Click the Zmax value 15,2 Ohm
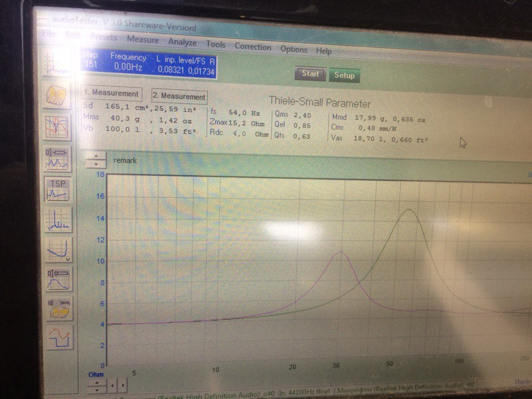This screenshot has height=399, width=532. pyautogui.click(x=246, y=123)
